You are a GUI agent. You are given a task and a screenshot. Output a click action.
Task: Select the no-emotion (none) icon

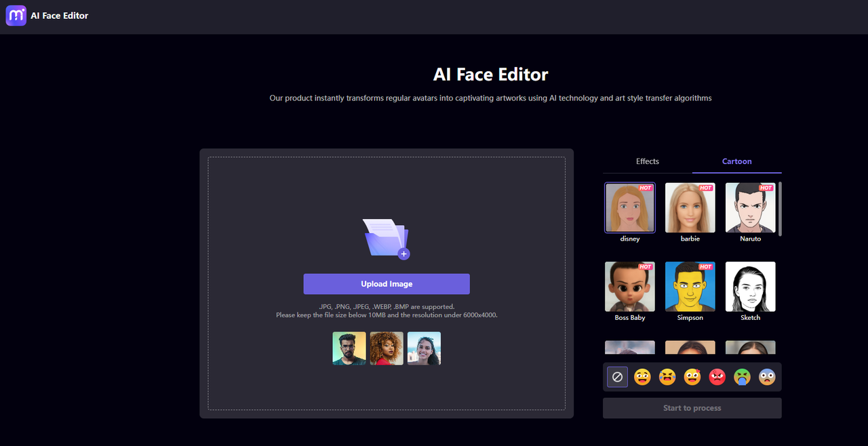point(617,377)
